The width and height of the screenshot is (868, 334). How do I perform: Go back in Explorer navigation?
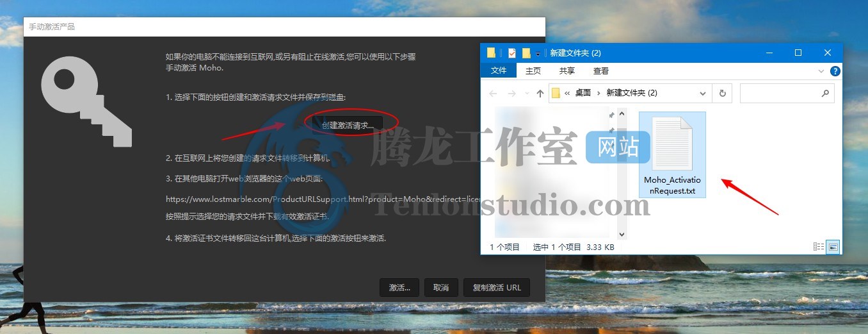point(493,93)
